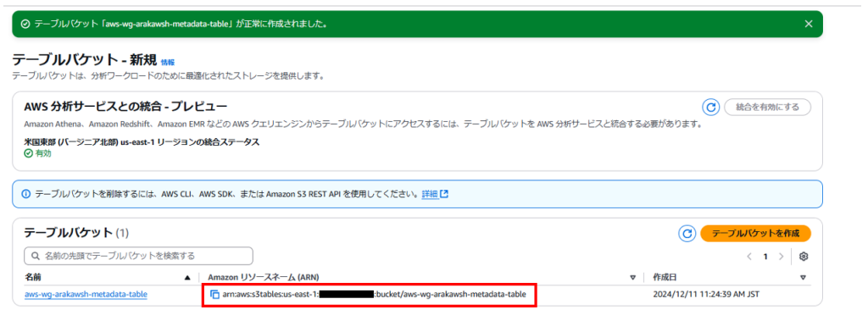Click the テーブルバケット (1) heading
868x321 pixels.
pos(77,232)
